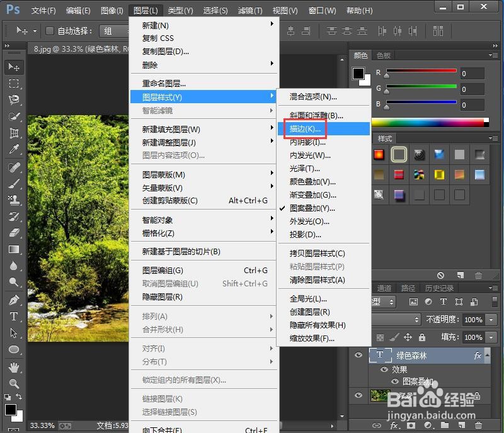
Task: Toggle visibility of the 图案叠加 effect
Action: pos(395,381)
